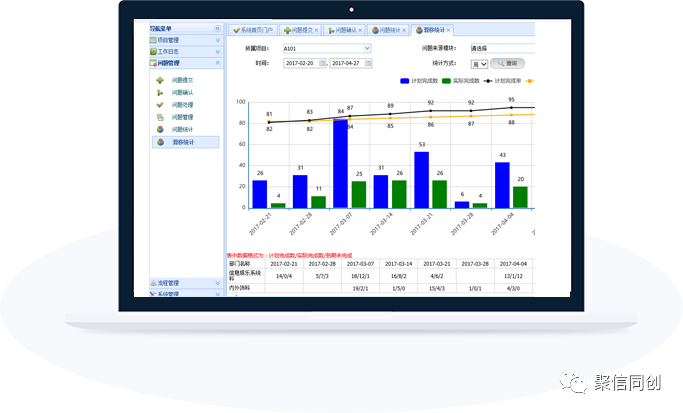Image resolution: width=683 pixels, height=413 pixels.
Task: Click table cell 15/4/3
Action: pos(436,288)
